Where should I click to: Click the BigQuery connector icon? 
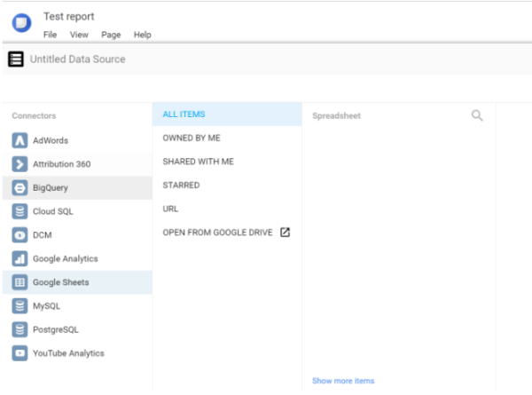click(x=20, y=188)
